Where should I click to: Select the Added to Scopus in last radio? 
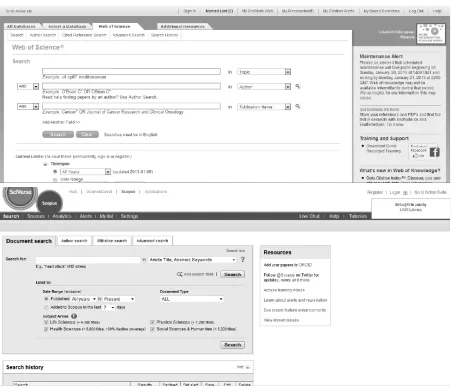[x=46, y=307]
